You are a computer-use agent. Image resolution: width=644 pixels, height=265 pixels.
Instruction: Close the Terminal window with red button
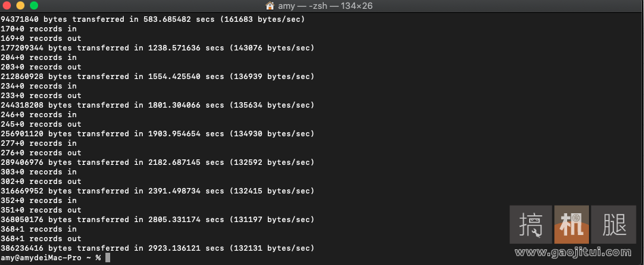7,5
